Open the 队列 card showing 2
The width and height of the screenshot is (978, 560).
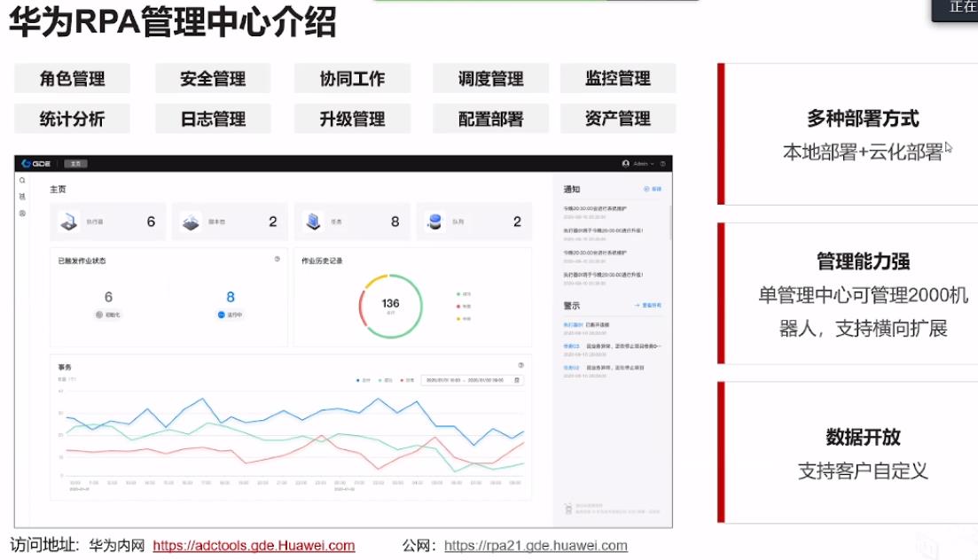pos(474,222)
